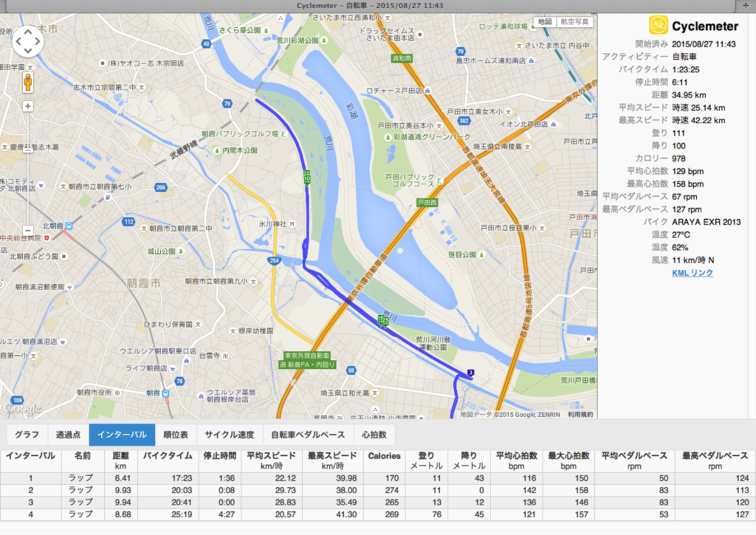Open the 通過点 tab
The image size is (756, 535).
68,434
